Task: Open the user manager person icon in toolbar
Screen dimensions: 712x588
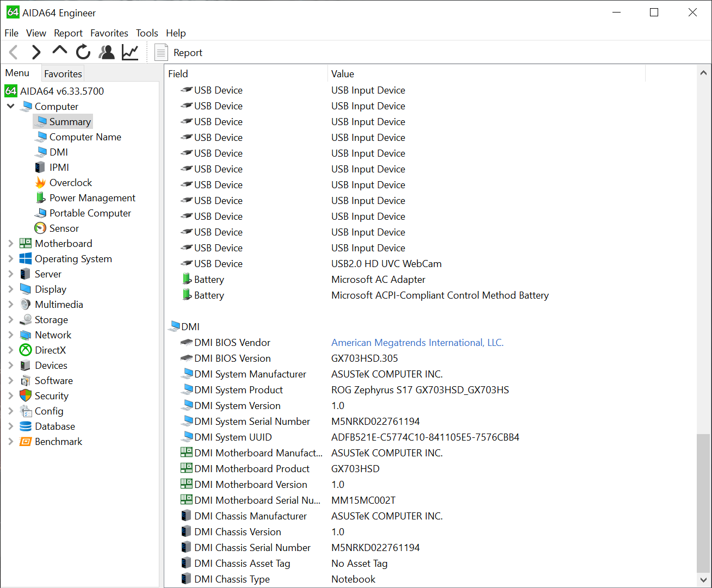Action: [x=107, y=52]
